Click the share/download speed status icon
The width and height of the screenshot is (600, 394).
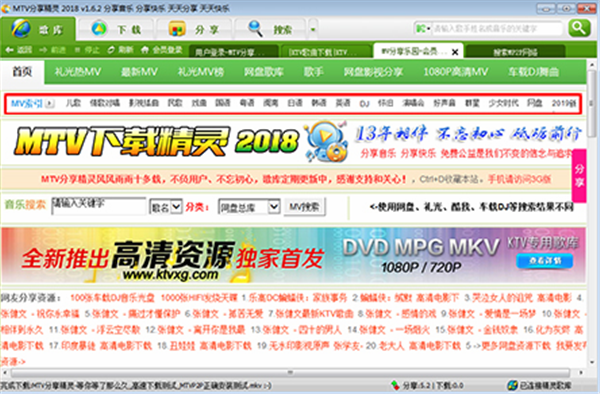pyautogui.click(x=395, y=385)
